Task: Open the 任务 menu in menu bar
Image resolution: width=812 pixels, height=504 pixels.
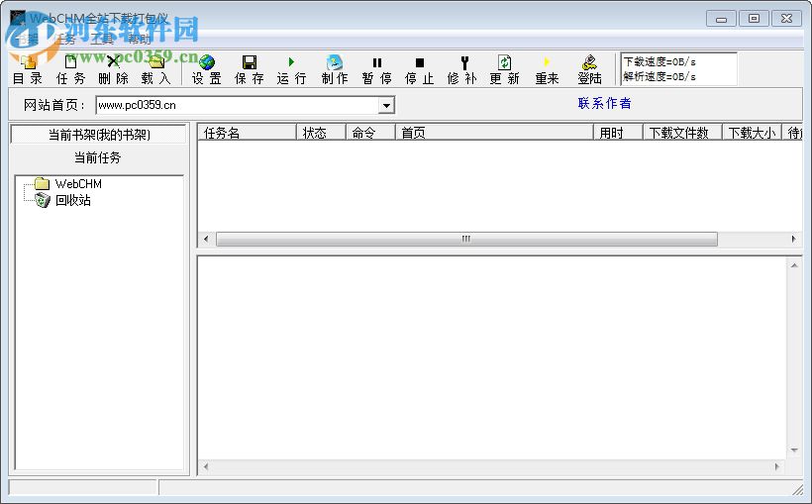Action: [x=64, y=39]
